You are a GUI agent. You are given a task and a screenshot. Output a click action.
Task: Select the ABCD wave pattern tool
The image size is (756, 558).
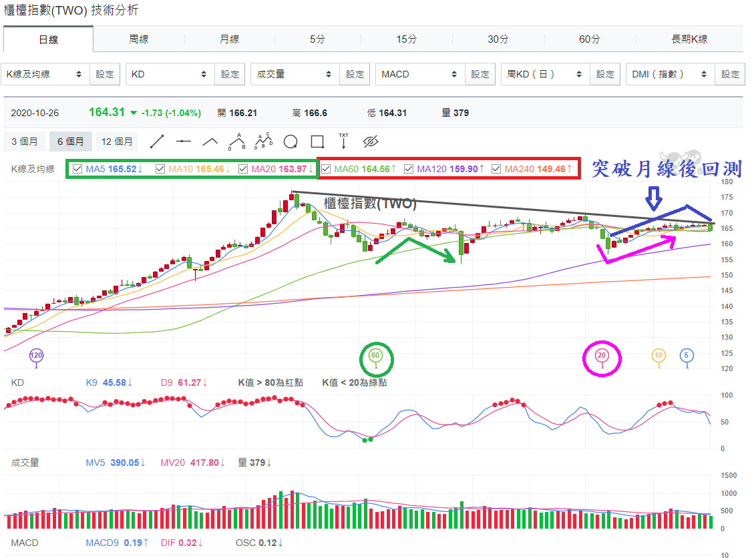(x=264, y=141)
